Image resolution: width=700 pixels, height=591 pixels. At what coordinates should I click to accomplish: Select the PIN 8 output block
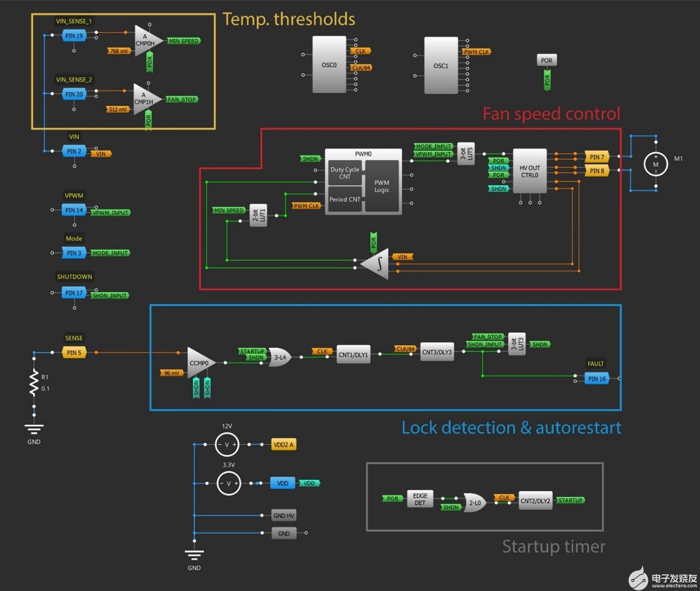[597, 171]
